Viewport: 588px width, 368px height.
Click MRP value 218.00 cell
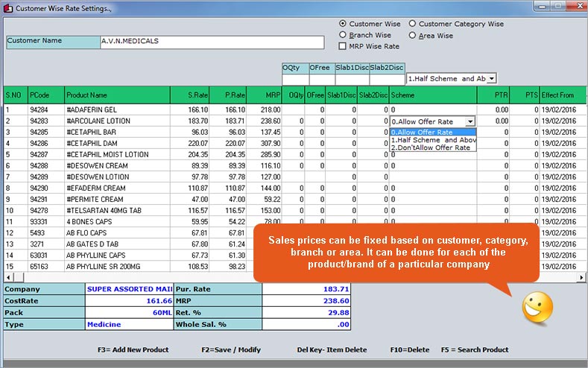click(264, 110)
